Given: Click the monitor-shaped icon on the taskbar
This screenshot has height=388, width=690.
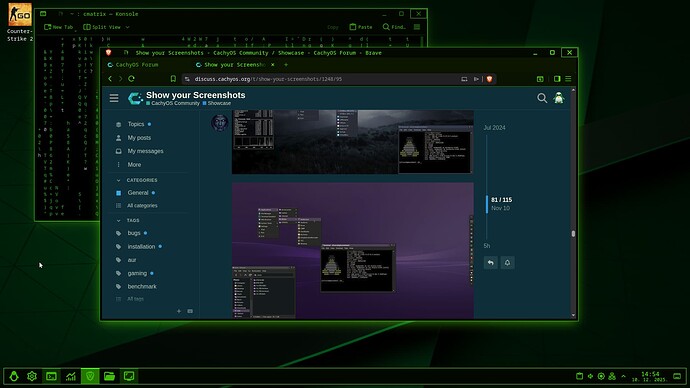Looking at the screenshot, I should (x=129, y=376).
